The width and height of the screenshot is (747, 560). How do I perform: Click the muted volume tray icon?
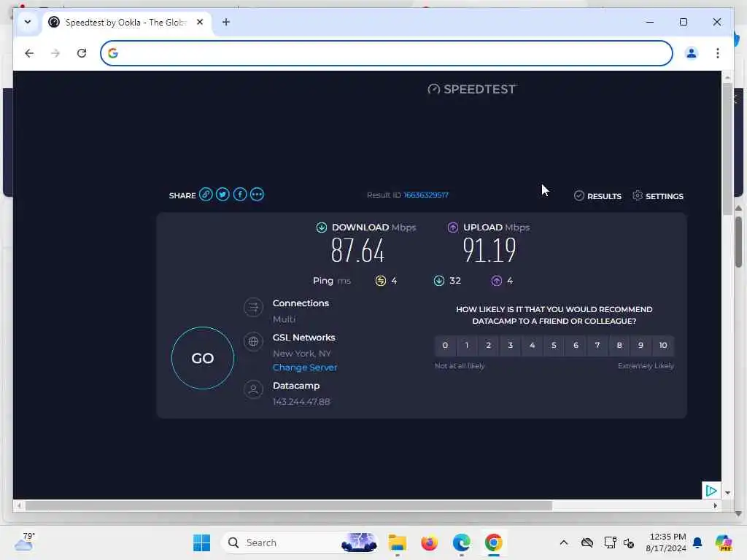pyautogui.click(x=629, y=542)
